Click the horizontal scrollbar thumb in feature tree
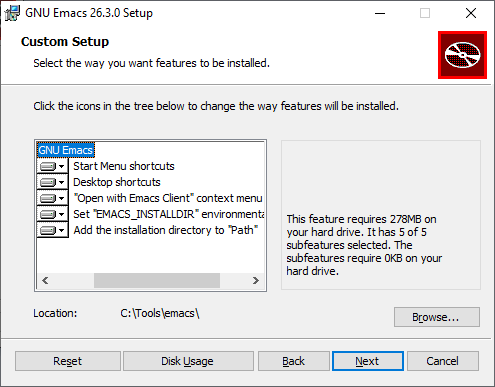 point(157,280)
